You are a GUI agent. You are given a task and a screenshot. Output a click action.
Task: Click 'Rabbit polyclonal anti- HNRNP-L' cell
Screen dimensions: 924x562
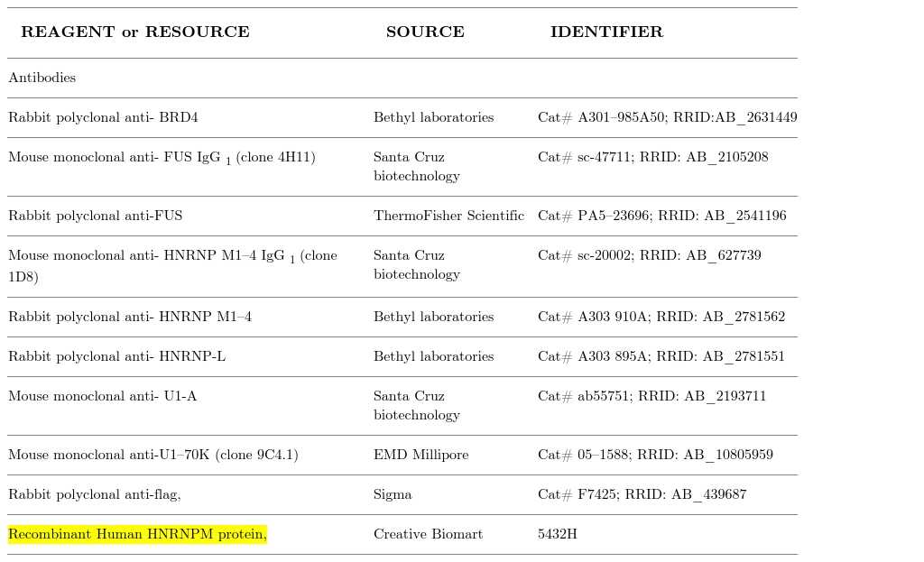click(116, 355)
